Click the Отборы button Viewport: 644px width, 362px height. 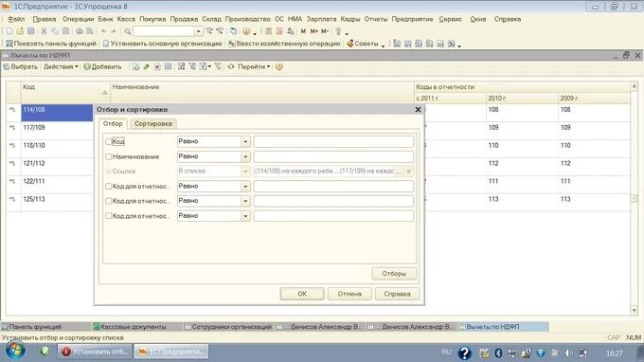click(x=394, y=274)
